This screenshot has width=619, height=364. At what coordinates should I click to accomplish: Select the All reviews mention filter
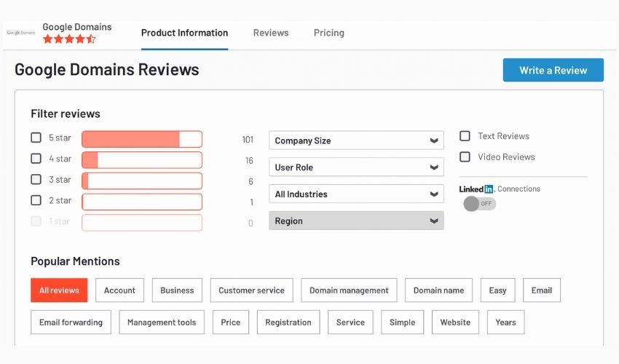tap(59, 290)
